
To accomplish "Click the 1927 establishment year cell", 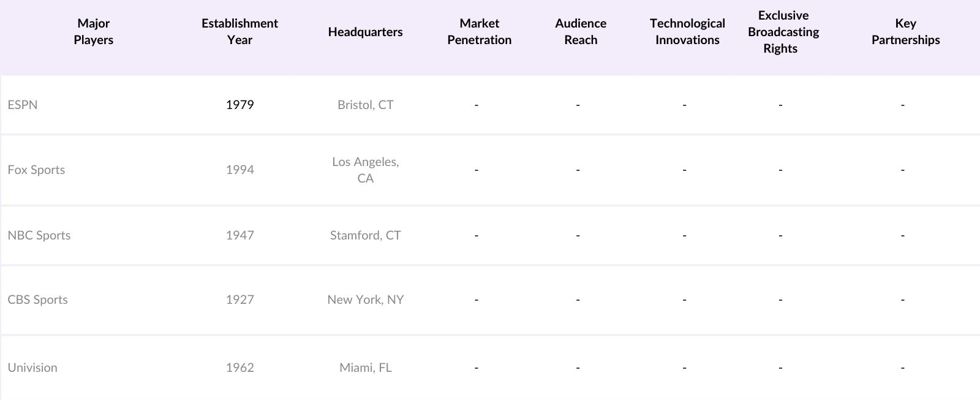I will (239, 300).
